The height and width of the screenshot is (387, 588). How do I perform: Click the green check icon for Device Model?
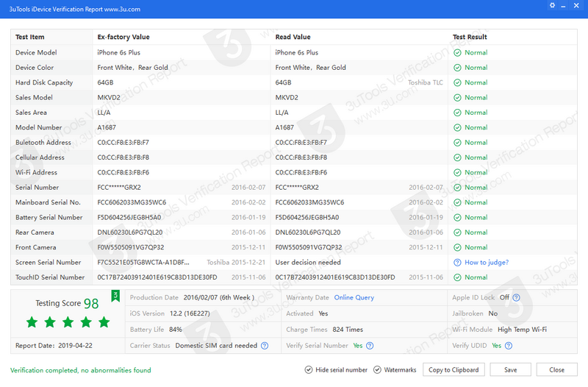point(457,53)
